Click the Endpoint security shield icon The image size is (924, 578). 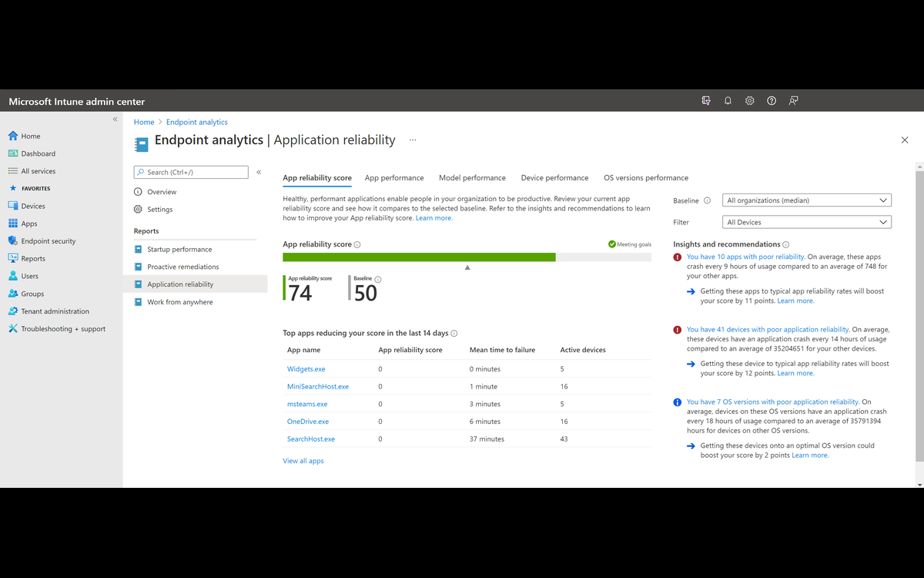point(13,240)
